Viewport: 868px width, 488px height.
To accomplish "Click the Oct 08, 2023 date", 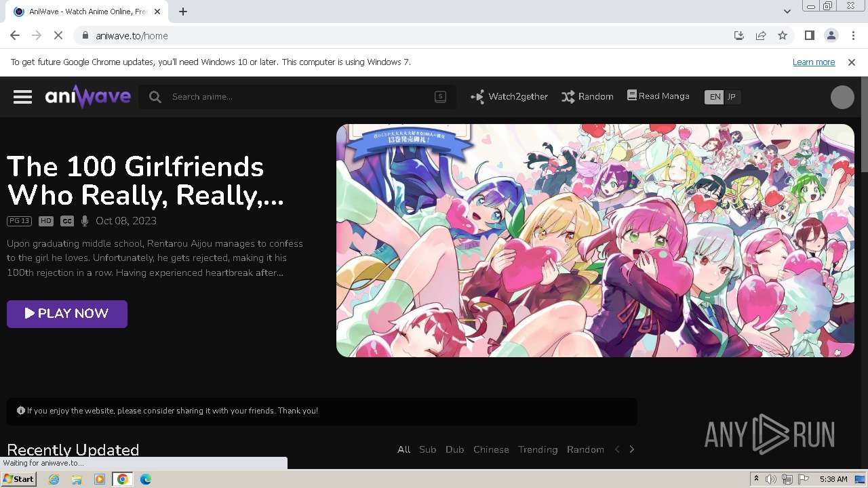I will tap(126, 221).
